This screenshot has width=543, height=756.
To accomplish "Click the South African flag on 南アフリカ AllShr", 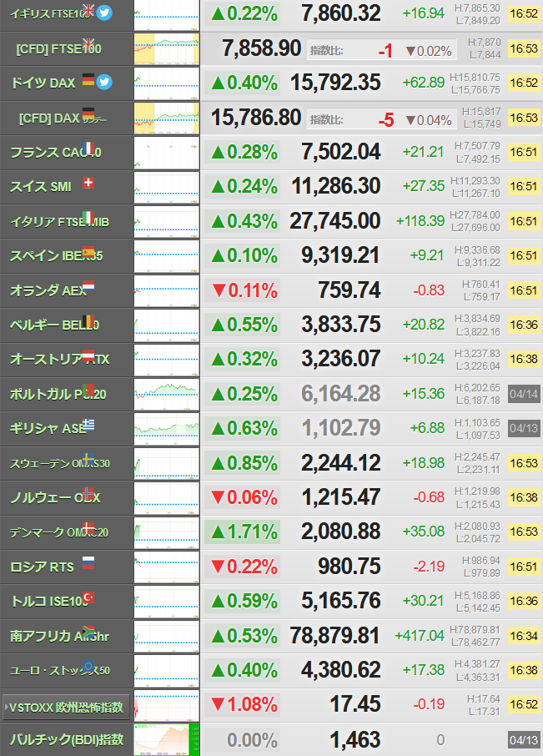I will click(88, 632).
